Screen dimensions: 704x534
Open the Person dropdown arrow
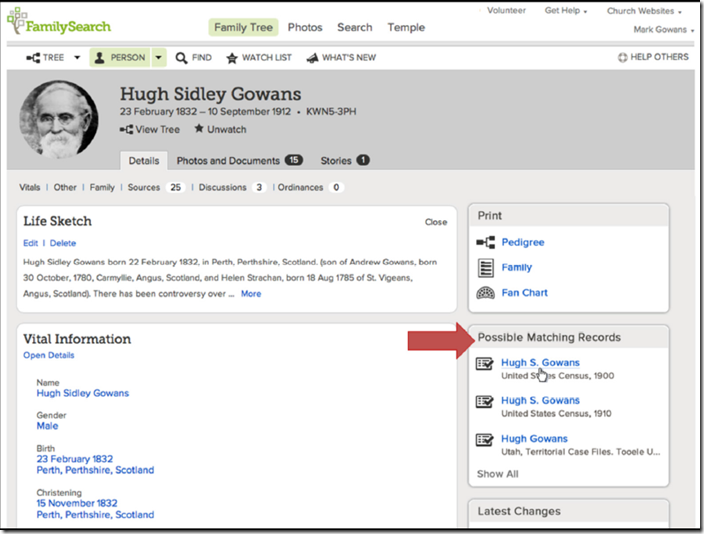pos(159,58)
